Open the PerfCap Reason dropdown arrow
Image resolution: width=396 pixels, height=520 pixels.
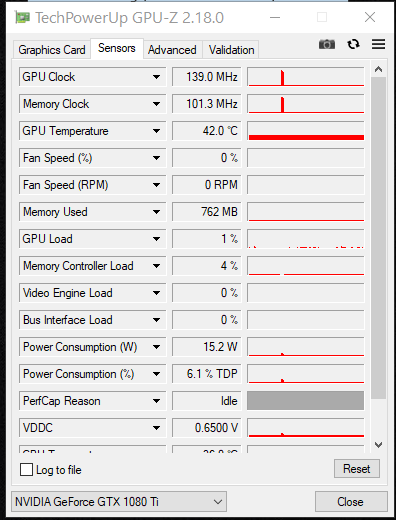click(156, 401)
